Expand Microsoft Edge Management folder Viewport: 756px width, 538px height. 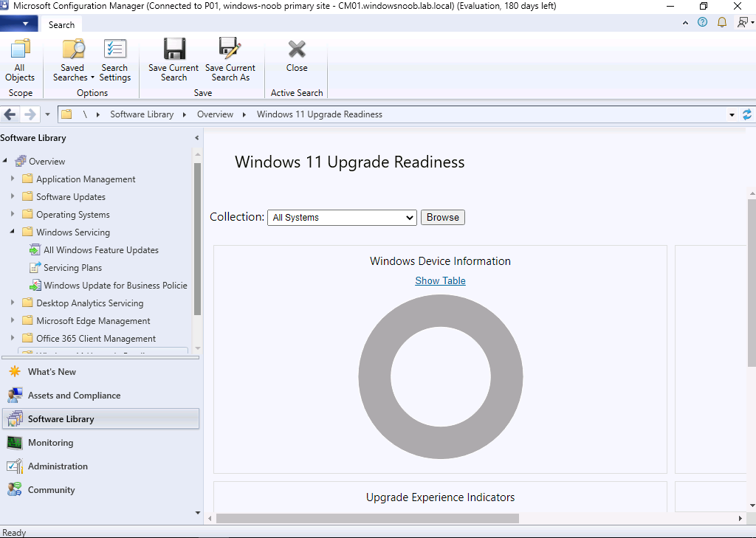point(13,320)
